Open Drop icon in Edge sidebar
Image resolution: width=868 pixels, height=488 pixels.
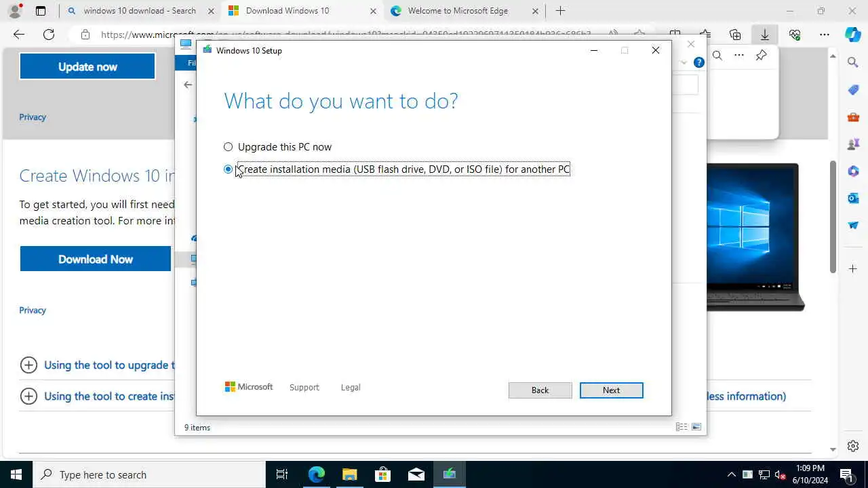point(853,226)
